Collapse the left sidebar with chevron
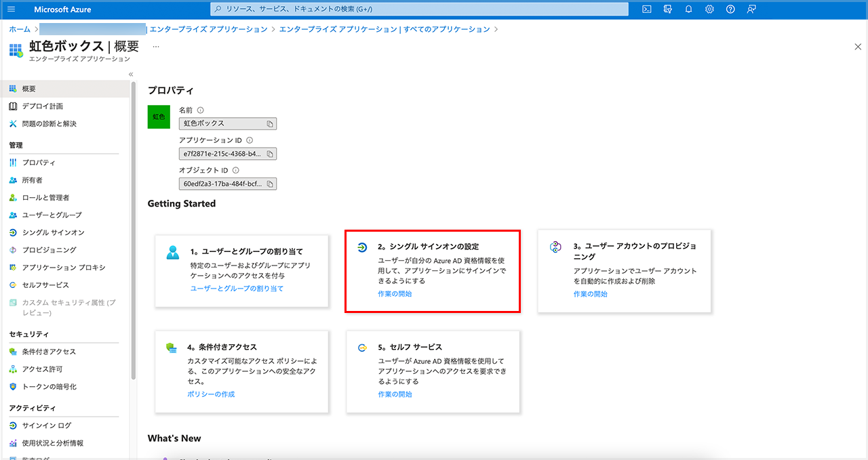 pos(131,74)
